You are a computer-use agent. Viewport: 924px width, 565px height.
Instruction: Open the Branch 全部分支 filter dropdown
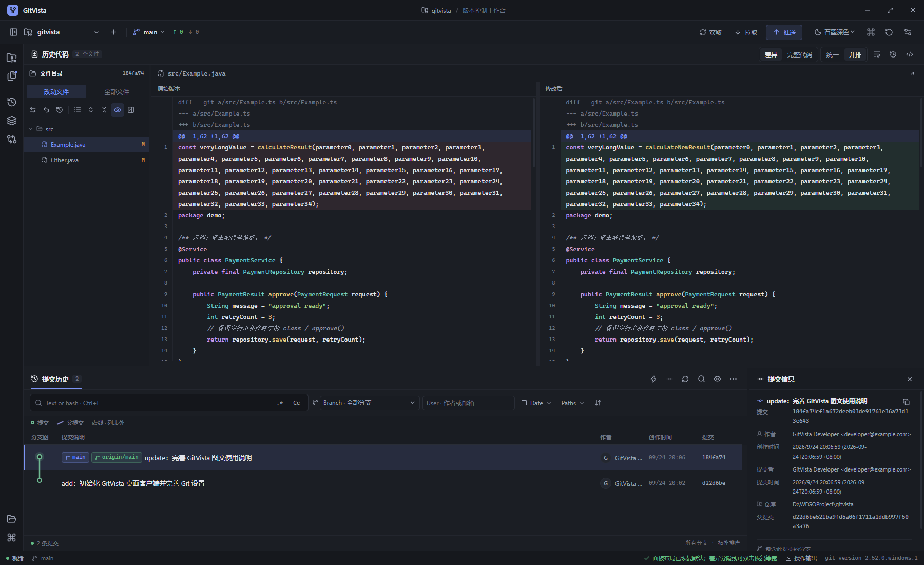(369, 403)
